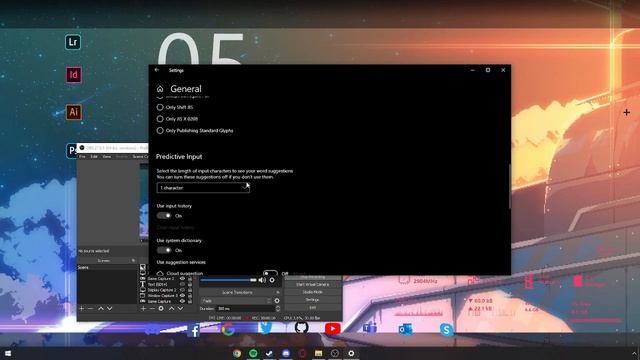The height and width of the screenshot is (360, 640).
Task: Open the Illustrator desktop shortcut
Action: tap(73, 112)
